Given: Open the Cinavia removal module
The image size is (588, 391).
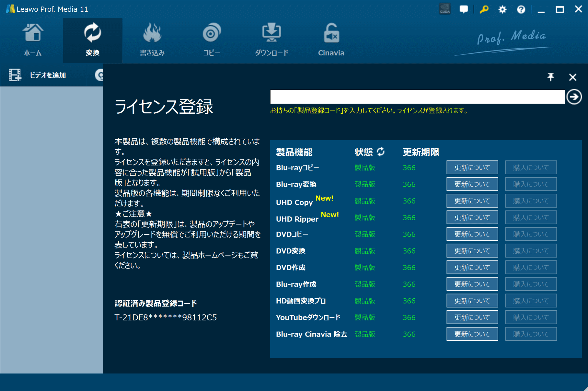Looking at the screenshot, I should [331, 40].
